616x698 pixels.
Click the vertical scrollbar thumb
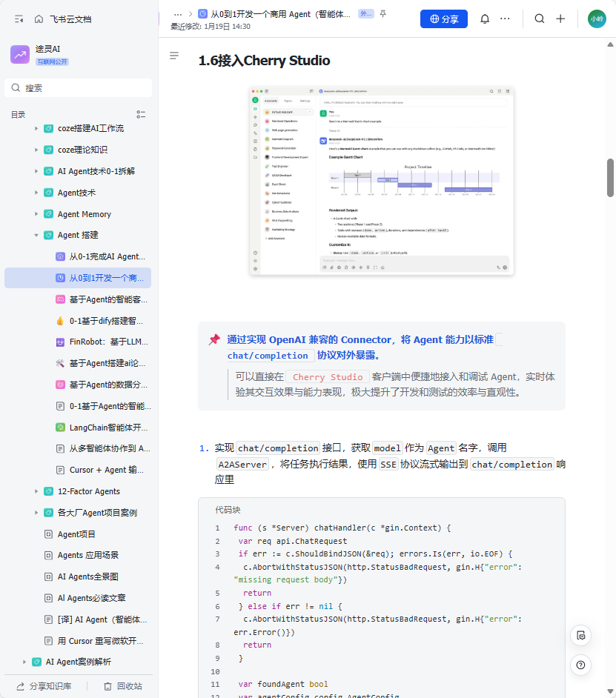pyautogui.click(x=610, y=178)
